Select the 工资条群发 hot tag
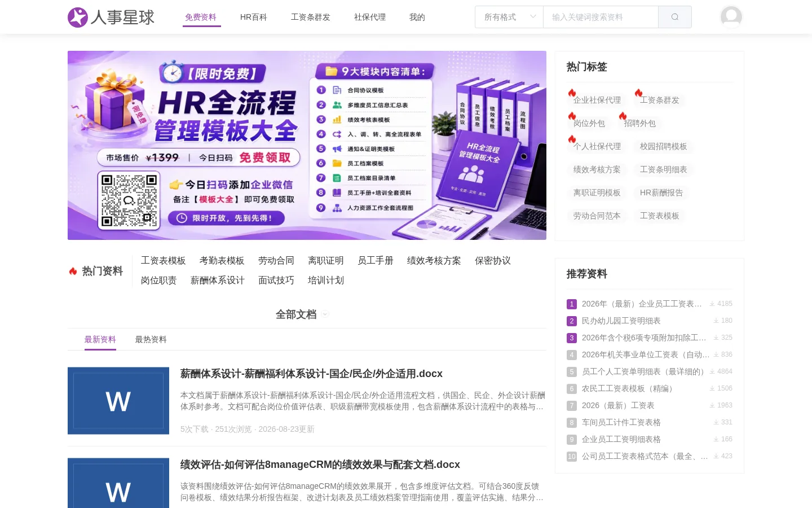The width and height of the screenshot is (812, 508). pyautogui.click(x=660, y=100)
